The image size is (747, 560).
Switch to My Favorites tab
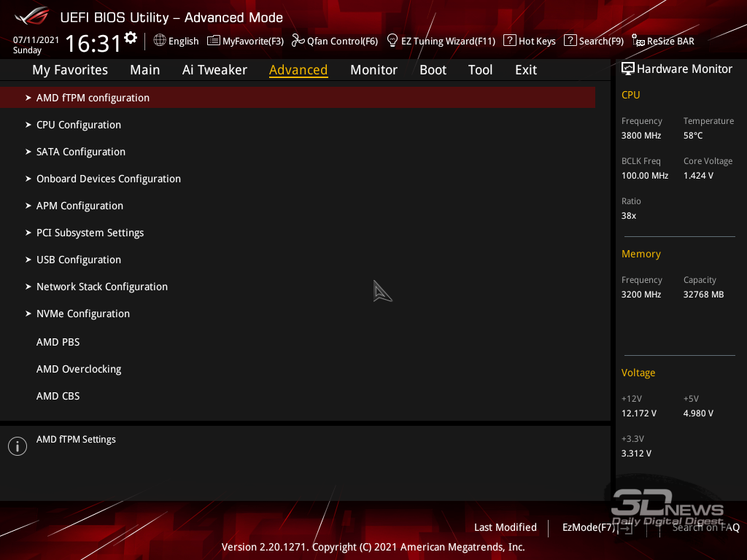pyautogui.click(x=70, y=70)
